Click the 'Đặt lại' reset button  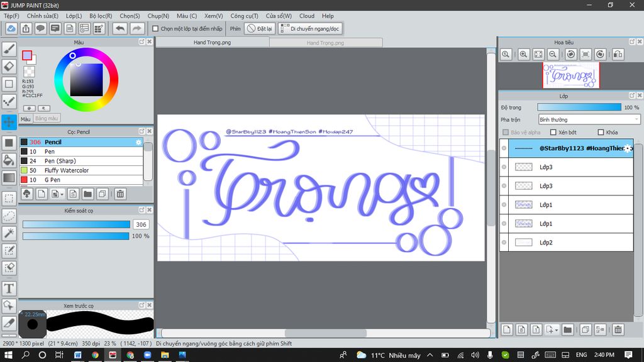(260, 29)
